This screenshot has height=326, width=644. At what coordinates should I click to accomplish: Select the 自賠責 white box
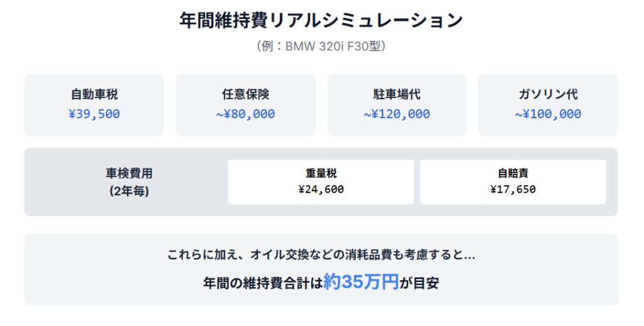click(x=513, y=182)
